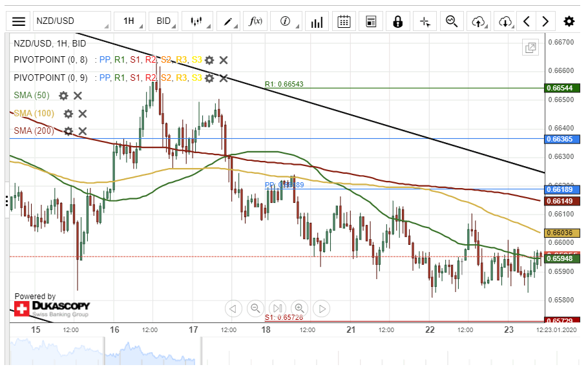
Task: Click the date label 22 on time axis
Action: 430,330
